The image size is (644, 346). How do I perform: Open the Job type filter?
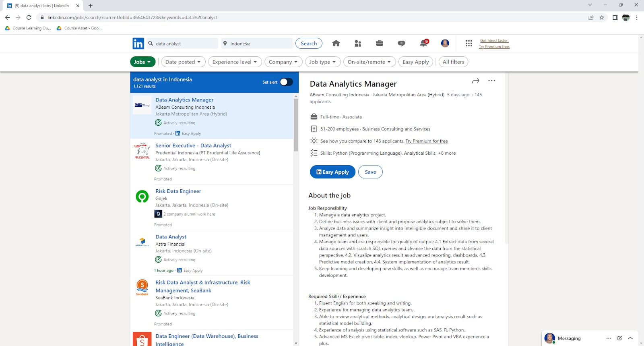coord(323,62)
